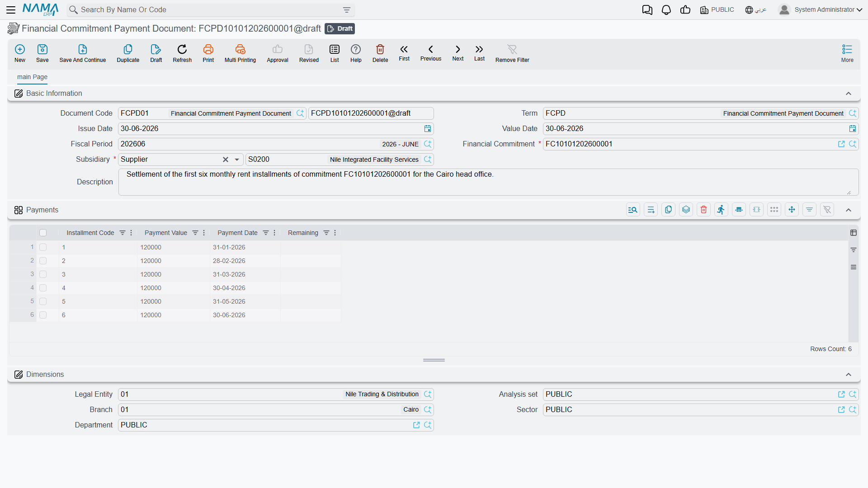Click the PUBLIC company selector
Viewport: 868px width, 488px height.
coord(717,10)
